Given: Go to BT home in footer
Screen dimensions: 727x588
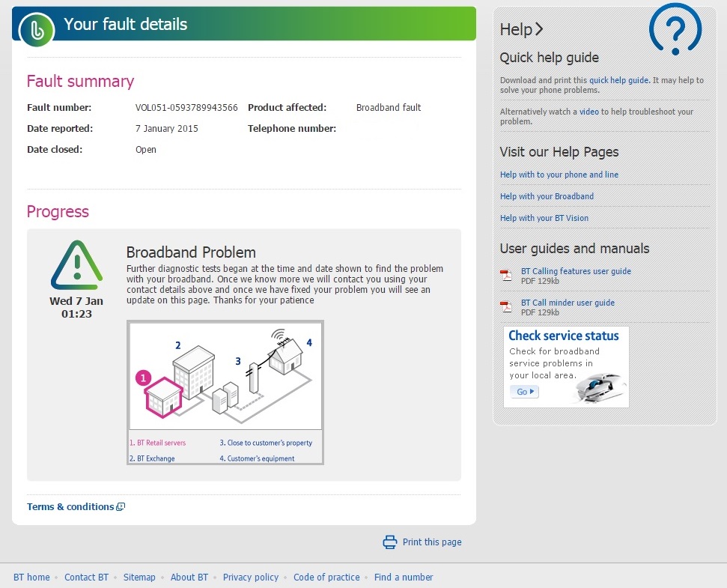Looking at the screenshot, I should (x=31, y=578).
